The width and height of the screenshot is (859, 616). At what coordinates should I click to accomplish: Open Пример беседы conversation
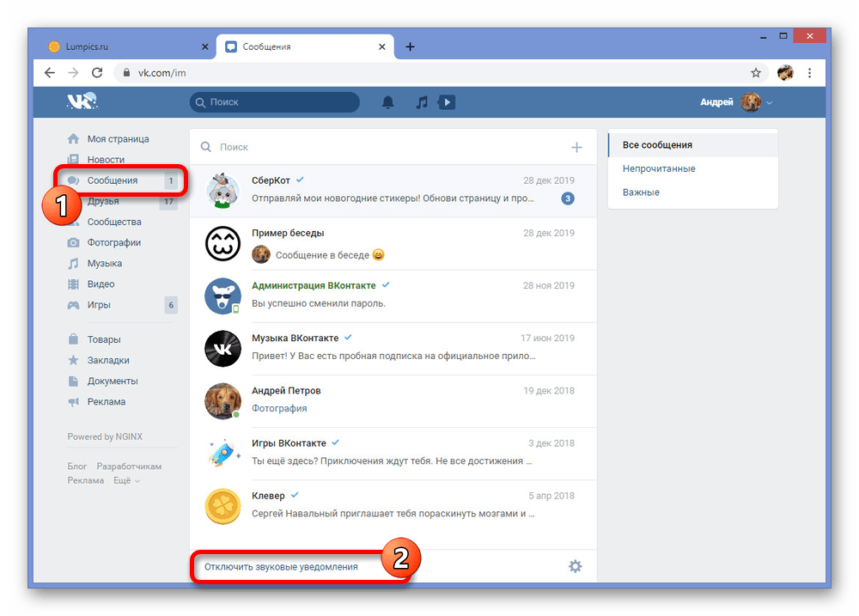coord(393,243)
